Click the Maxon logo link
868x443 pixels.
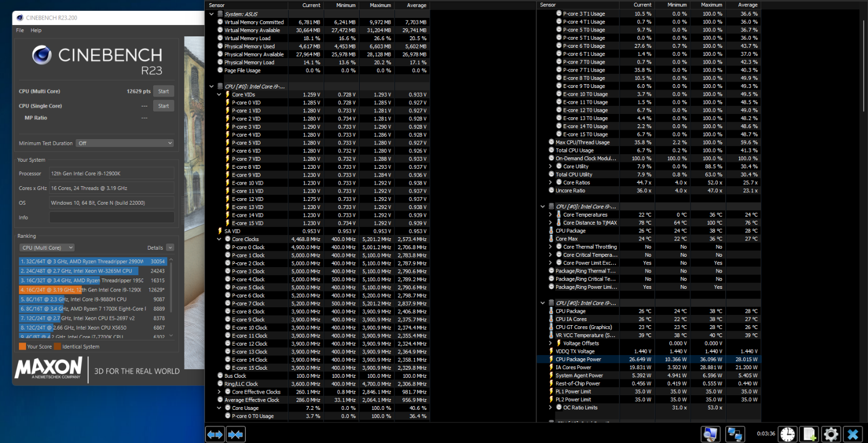coord(49,368)
